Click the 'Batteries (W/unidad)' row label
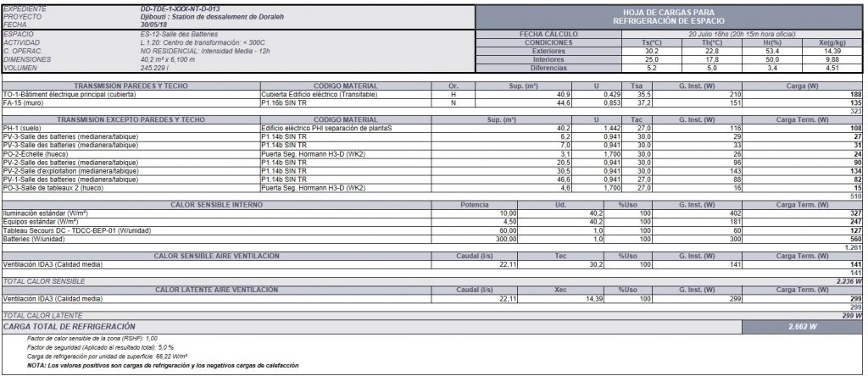 click(34, 238)
